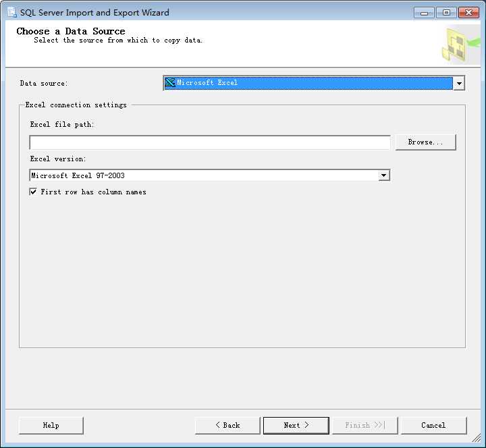Open the Data source dropdown arrow
The image size is (486, 448).
pyautogui.click(x=459, y=83)
